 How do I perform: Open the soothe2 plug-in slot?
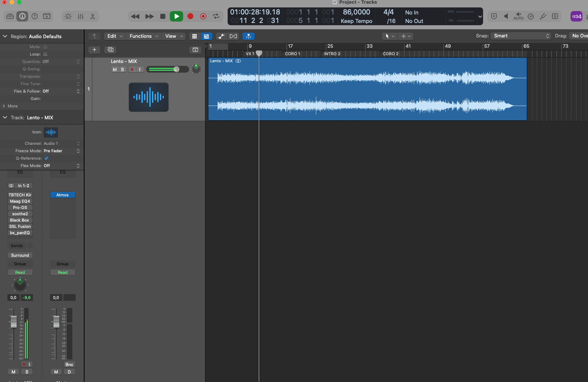20,214
